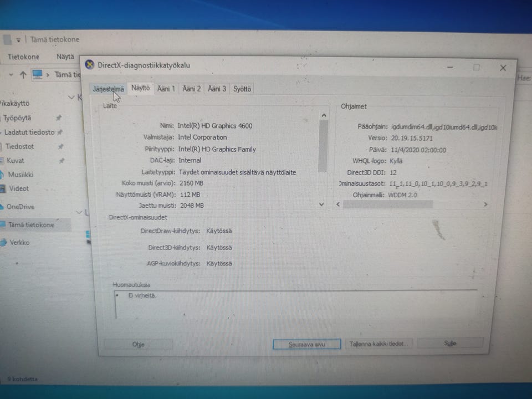Switch to the Syöttö tab
This screenshot has width=532, height=399.
[242, 89]
